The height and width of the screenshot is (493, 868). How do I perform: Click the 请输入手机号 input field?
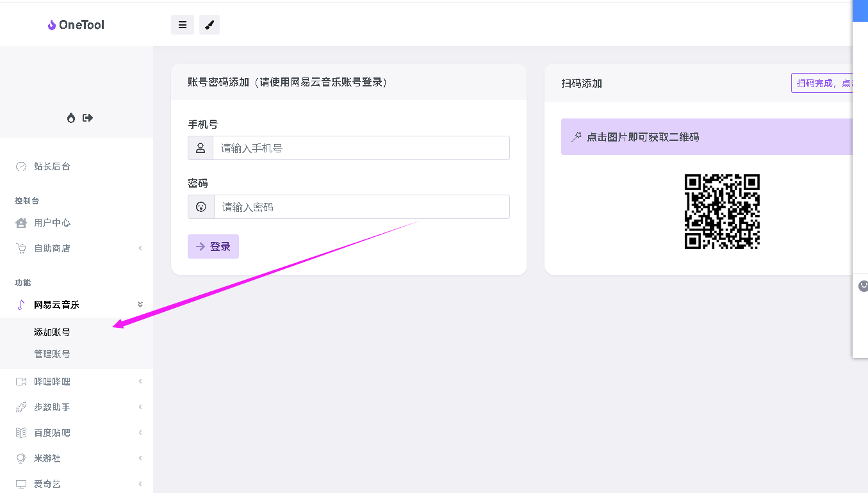[361, 148]
